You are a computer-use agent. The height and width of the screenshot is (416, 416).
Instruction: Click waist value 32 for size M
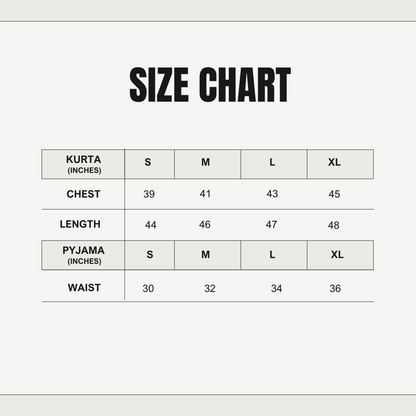pos(210,288)
